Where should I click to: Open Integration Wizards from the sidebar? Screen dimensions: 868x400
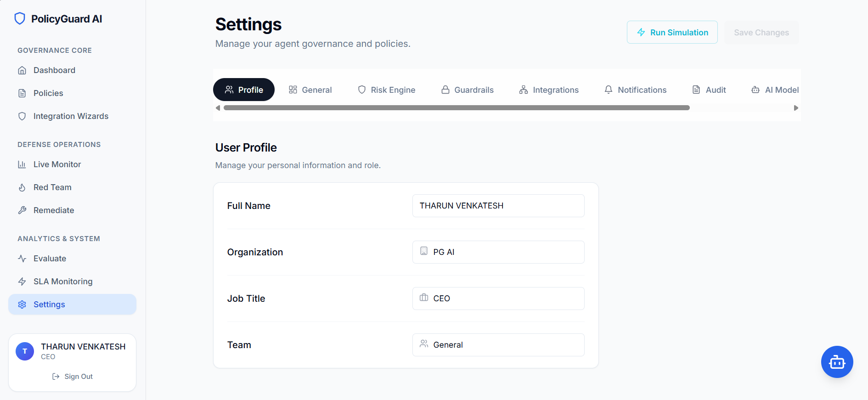point(71,116)
